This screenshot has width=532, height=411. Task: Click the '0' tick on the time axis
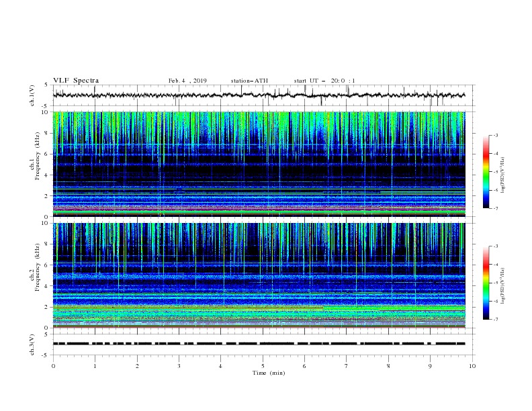pyautogui.click(x=53, y=366)
